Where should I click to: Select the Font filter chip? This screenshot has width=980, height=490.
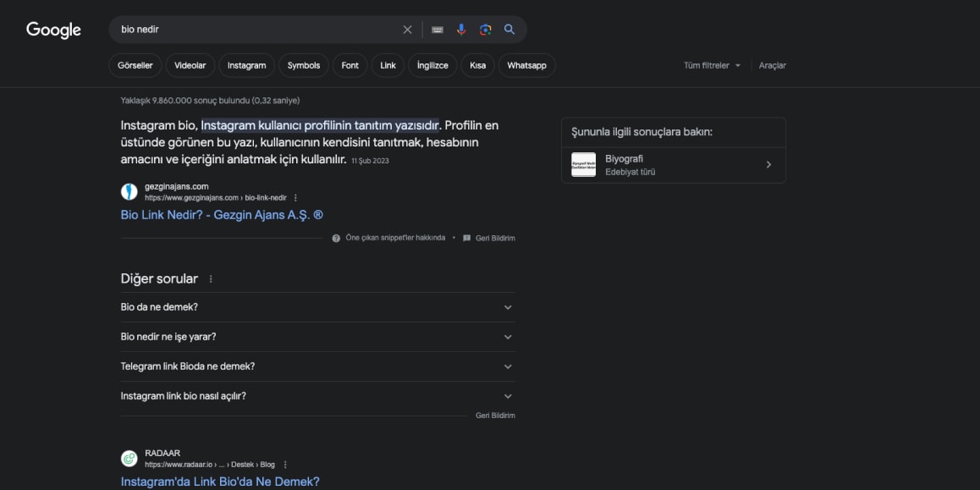[x=350, y=66]
